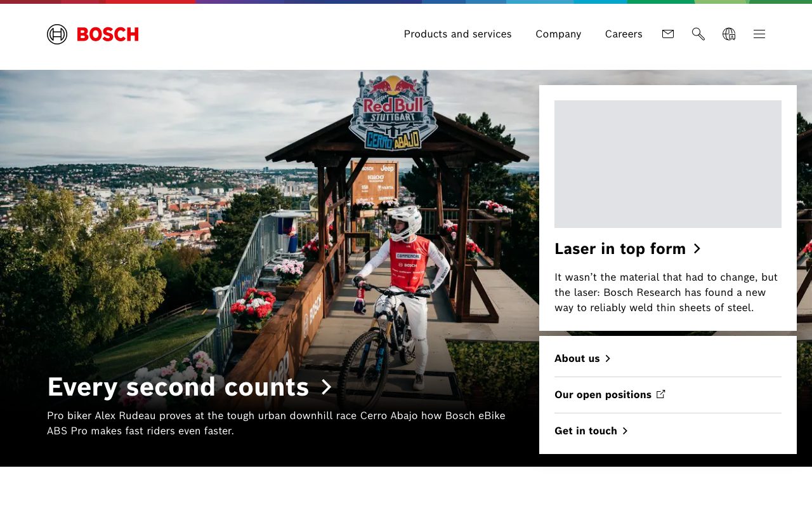This screenshot has width=812, height=508.
Task: Open the hamburger menu
Action: pyautogui.click(x=759, y=34)
